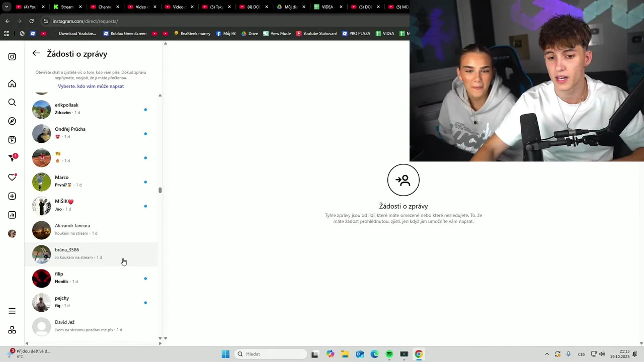Open the RealGeek money bookmark
This screenshot has width=644, height=362.
[x=192, y=34]
